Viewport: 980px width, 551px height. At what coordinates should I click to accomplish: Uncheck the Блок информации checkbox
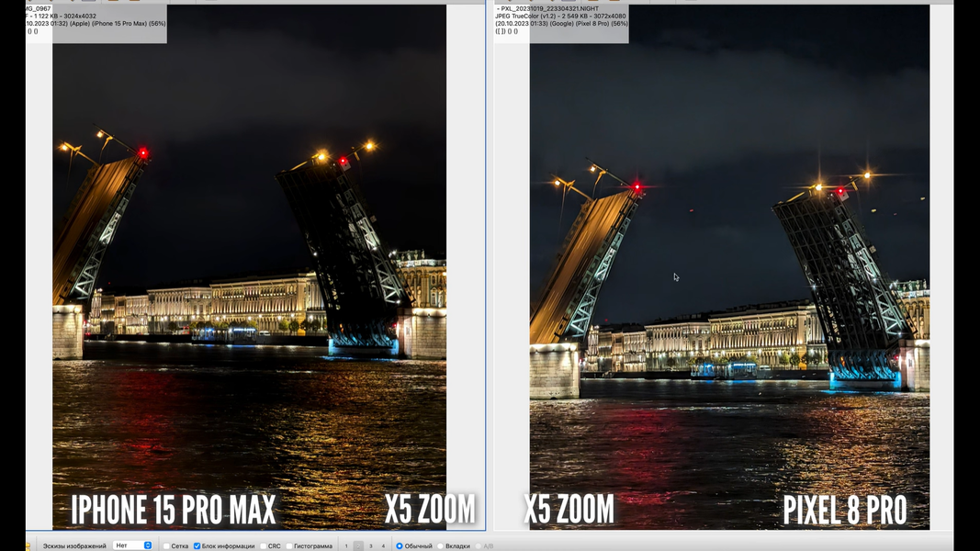coord(197,546)
